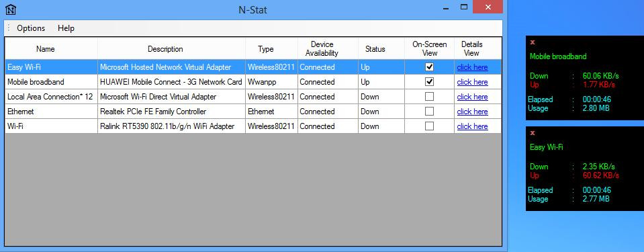Open the Help menu
Viewport: 644px width, 252px height.
click(66, 28)
